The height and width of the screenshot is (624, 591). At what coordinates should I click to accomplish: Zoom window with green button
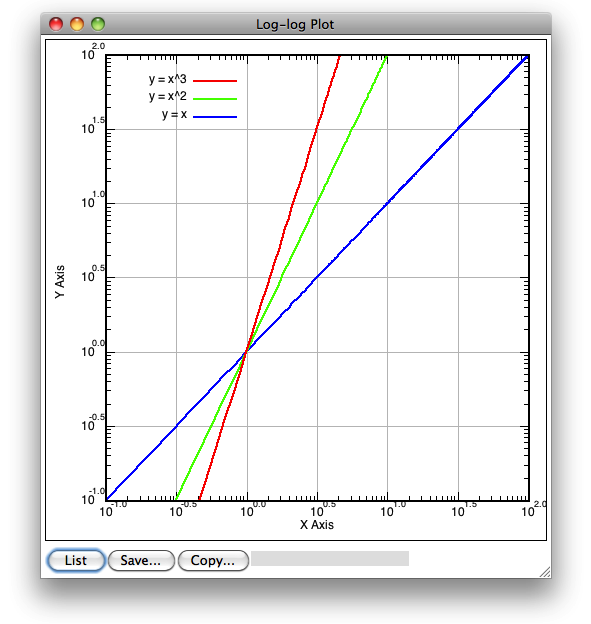pos(98,24)
